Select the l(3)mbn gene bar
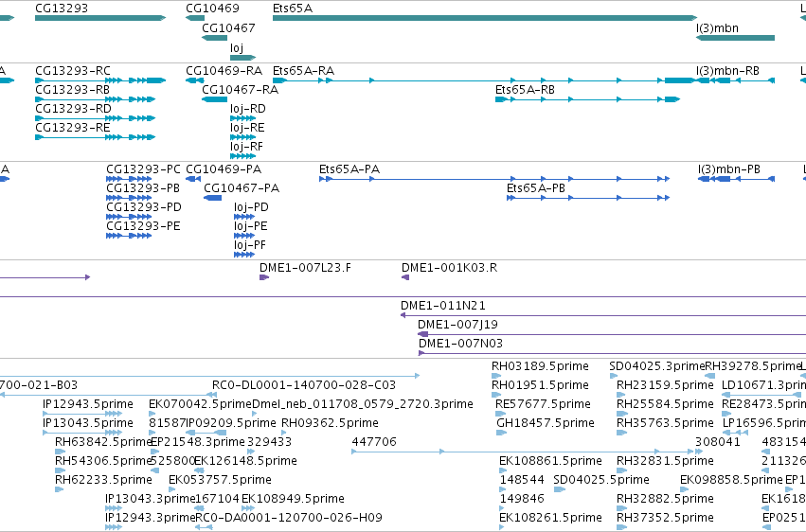 point(735,38)
